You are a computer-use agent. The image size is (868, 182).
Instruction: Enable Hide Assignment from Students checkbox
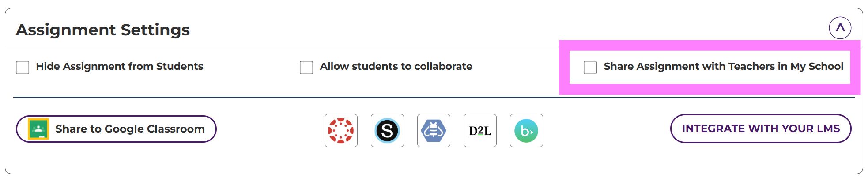pos(23,68)
